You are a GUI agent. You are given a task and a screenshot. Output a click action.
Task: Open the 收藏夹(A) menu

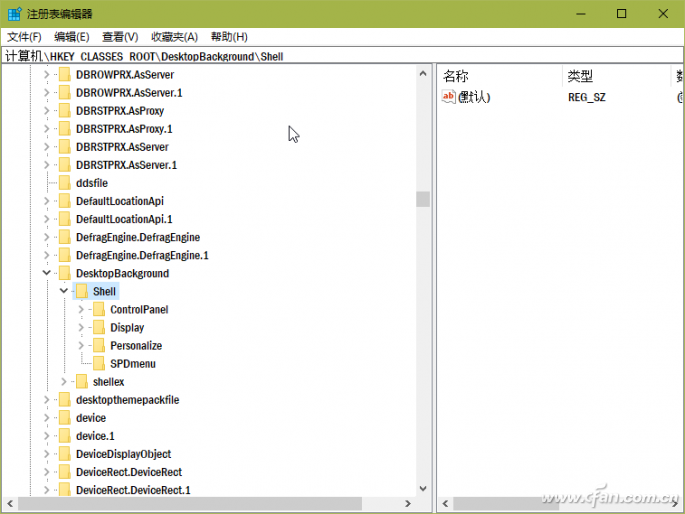(174, 37)
